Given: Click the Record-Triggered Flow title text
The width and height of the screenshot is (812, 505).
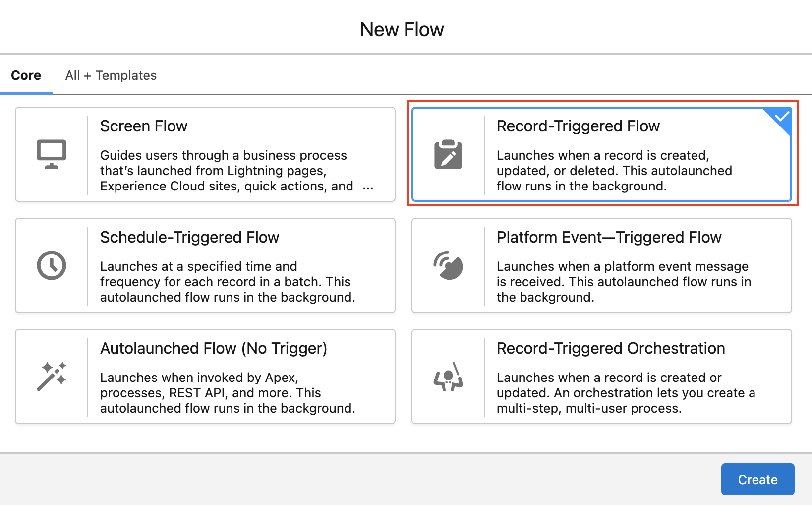Looking at the screenshot, I should [578, 126].
